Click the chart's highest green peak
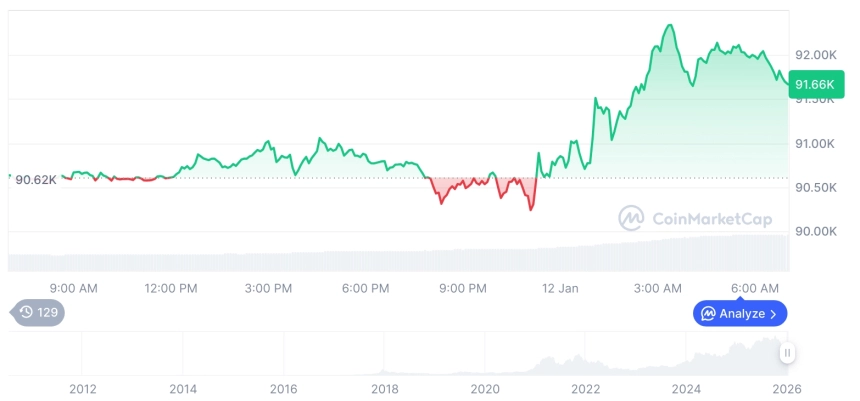This screenshot has height=401, width=860. [668, 26]
